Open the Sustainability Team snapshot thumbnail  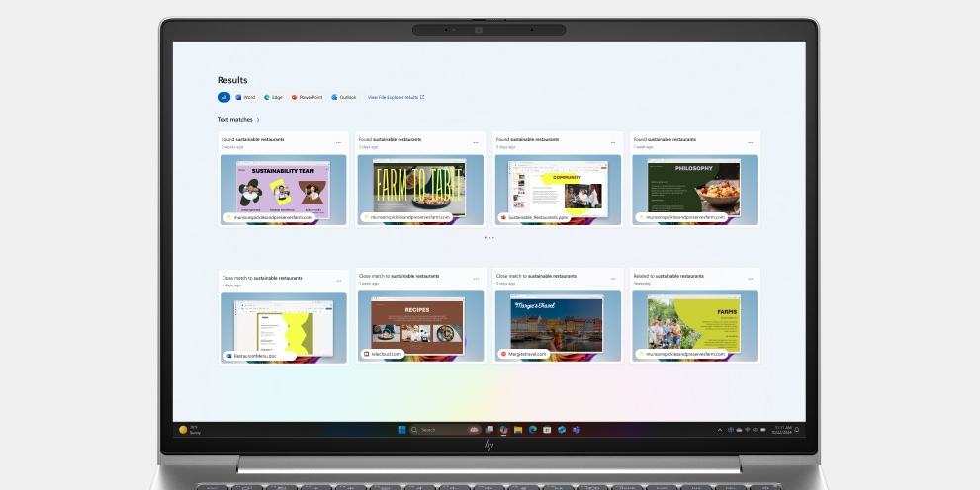click(283, 190)
